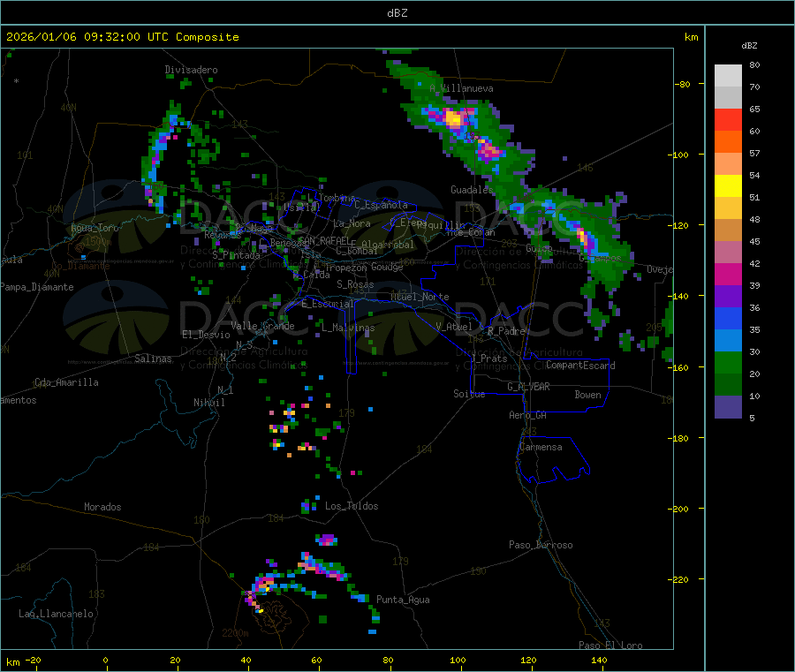Image resolution: width=795 pixels, height=672 pixels.
Task: Click the Atuel_Norte location label
Action: click(420, 297)
